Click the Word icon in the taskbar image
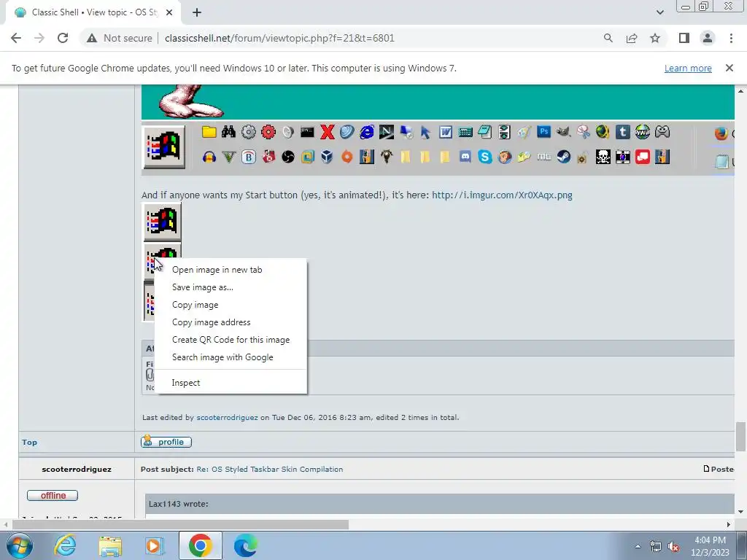Image resolution: width=747 pixels, height=560 pixels. [446, 132]
